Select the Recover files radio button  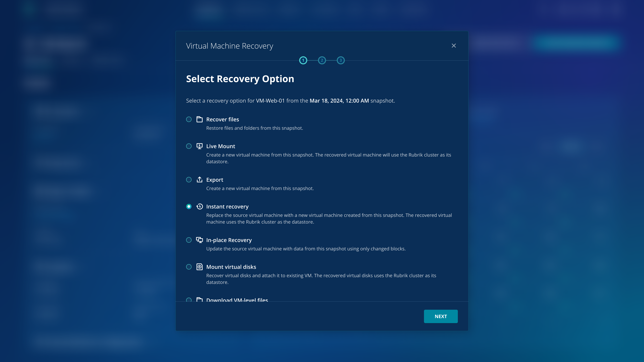189,119
